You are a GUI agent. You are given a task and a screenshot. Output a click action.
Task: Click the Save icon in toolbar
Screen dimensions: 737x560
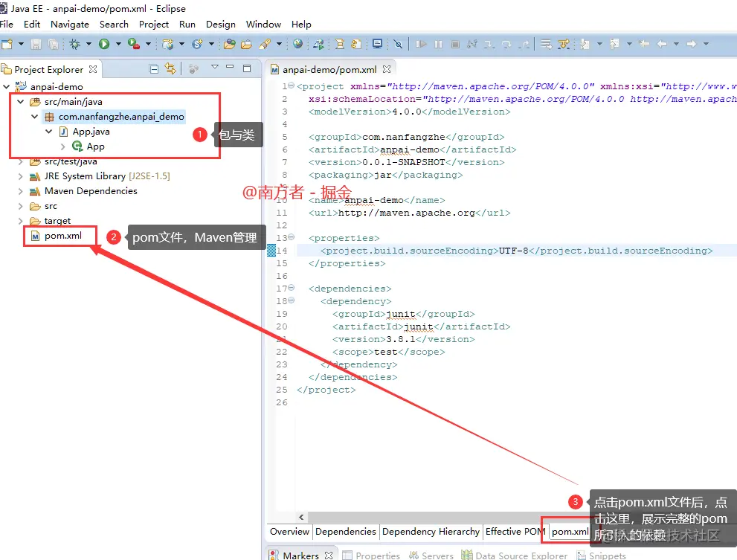(x=36, y=44)
